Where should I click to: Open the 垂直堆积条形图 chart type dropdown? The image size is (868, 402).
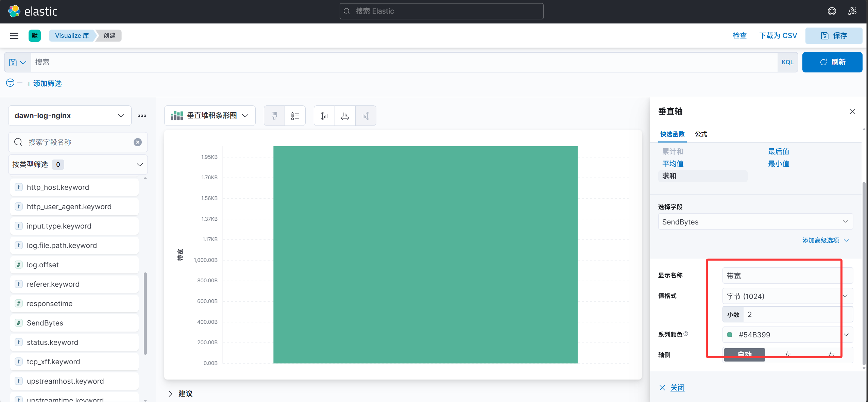click(210, 116)
